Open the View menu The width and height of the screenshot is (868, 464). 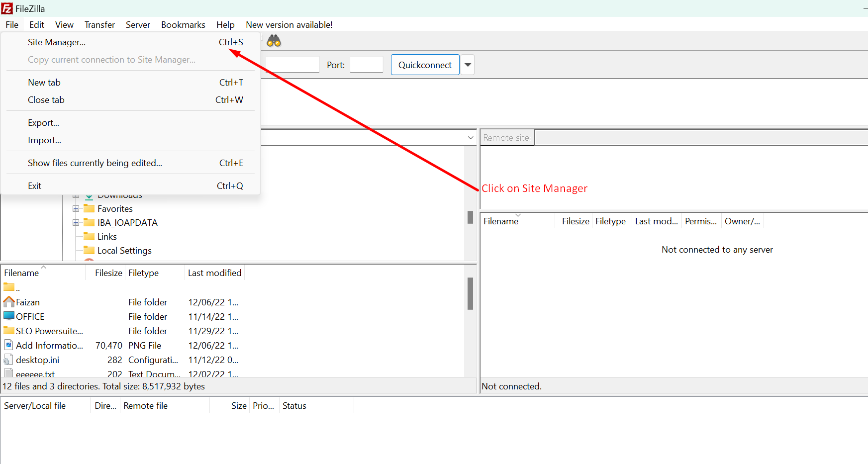click(64, 25)
